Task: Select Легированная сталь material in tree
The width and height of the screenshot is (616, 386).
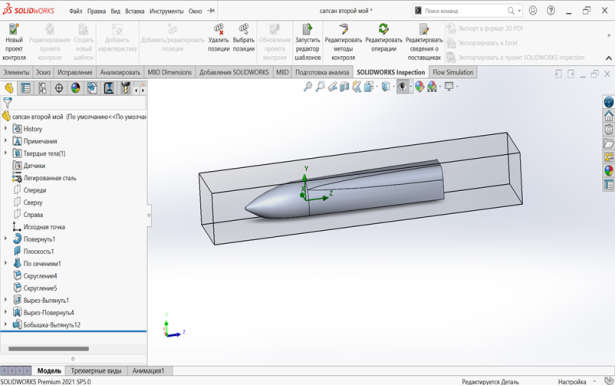Action: click(x=50, y=178)
